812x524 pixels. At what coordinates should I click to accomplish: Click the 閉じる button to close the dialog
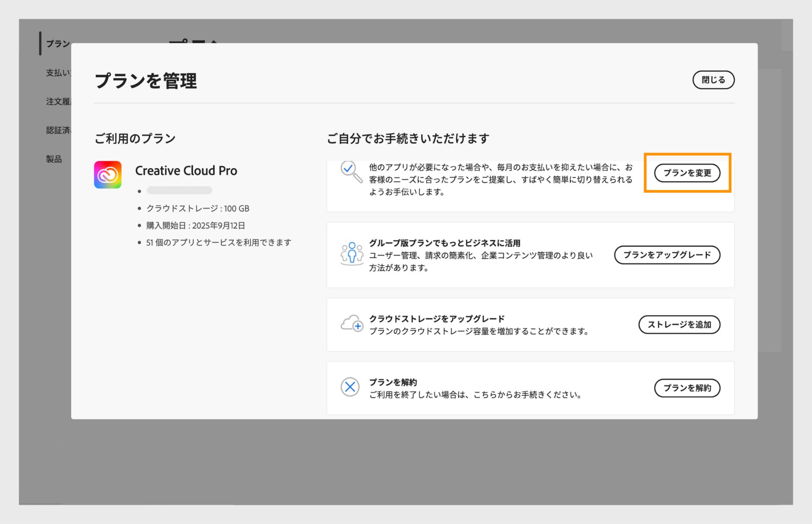click(x=713, y=79)
